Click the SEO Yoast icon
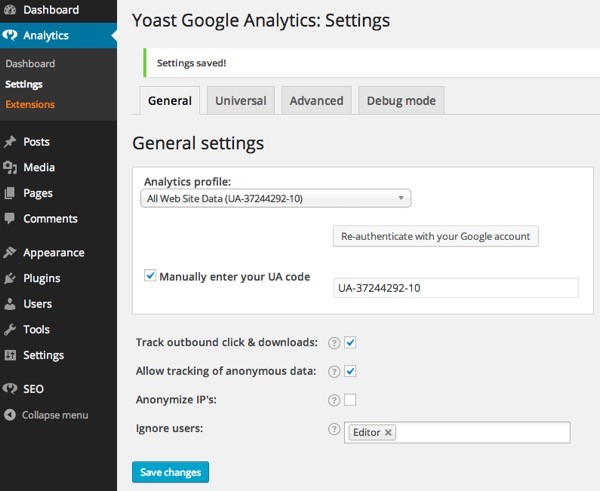600x491 pixels. tap(10, 389)
